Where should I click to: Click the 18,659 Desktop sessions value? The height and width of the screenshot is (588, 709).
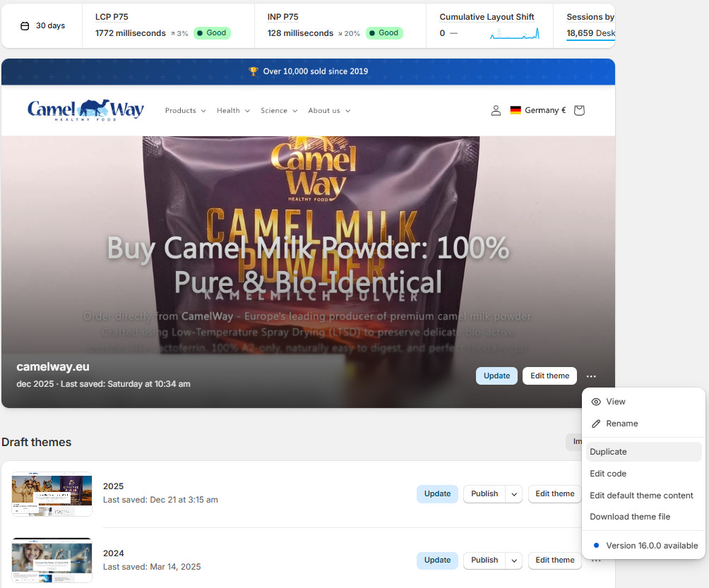[x=590, y=33]
